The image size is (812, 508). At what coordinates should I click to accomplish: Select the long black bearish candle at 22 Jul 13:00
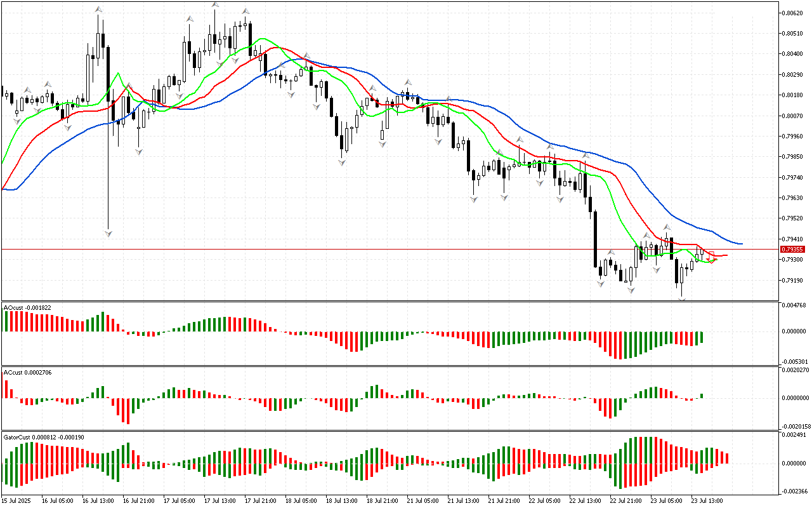tap(595, 239)
